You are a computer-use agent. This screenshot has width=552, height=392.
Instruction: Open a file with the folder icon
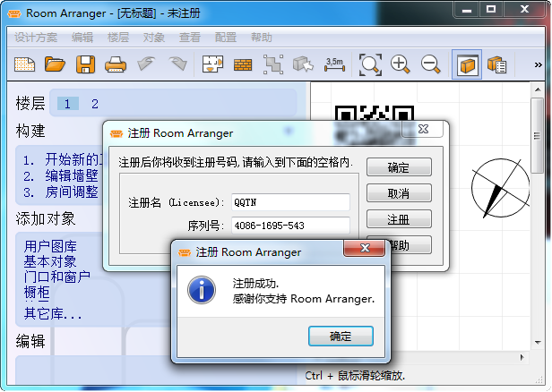pos(55,64)
